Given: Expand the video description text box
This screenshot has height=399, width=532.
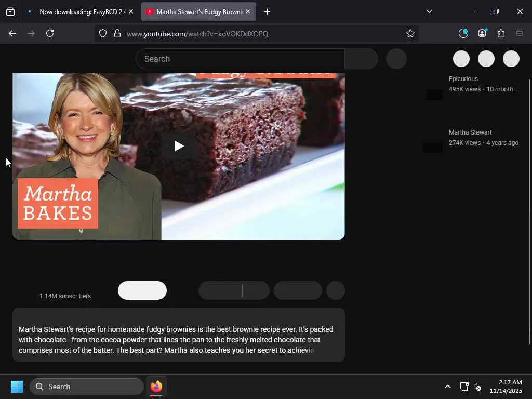Looking at the screenshot, I should point(179,335).
